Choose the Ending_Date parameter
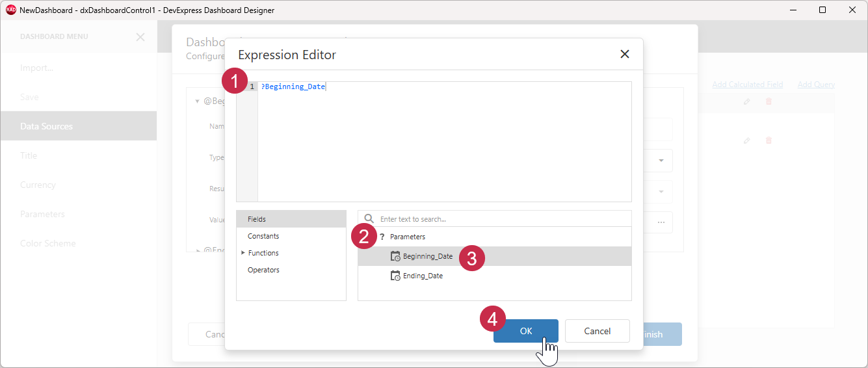Viewport: 868px width, 368px height. [495, 276]
